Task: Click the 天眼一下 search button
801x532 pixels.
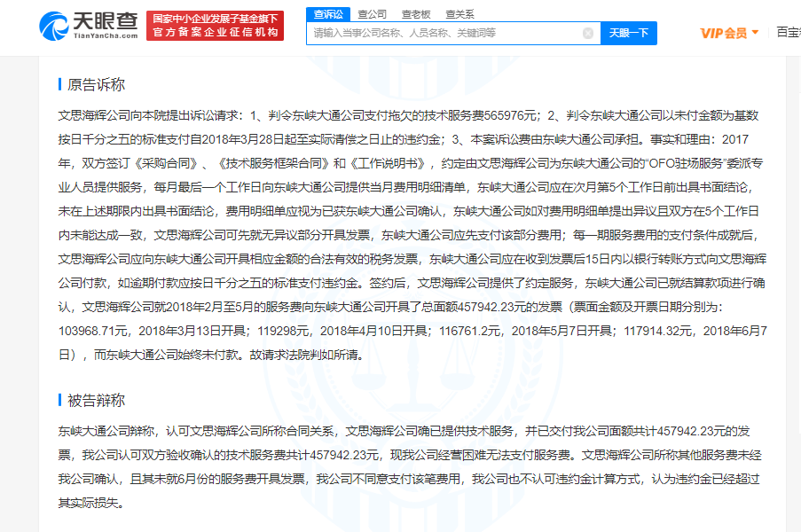Action: pyautogui.click(x=628, y=33)
